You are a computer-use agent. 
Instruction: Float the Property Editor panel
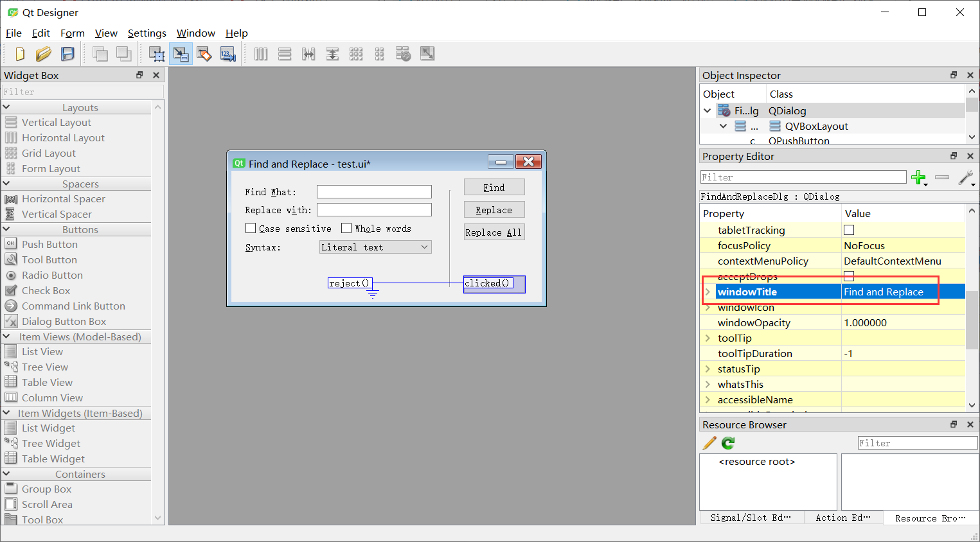click(954, 156)
